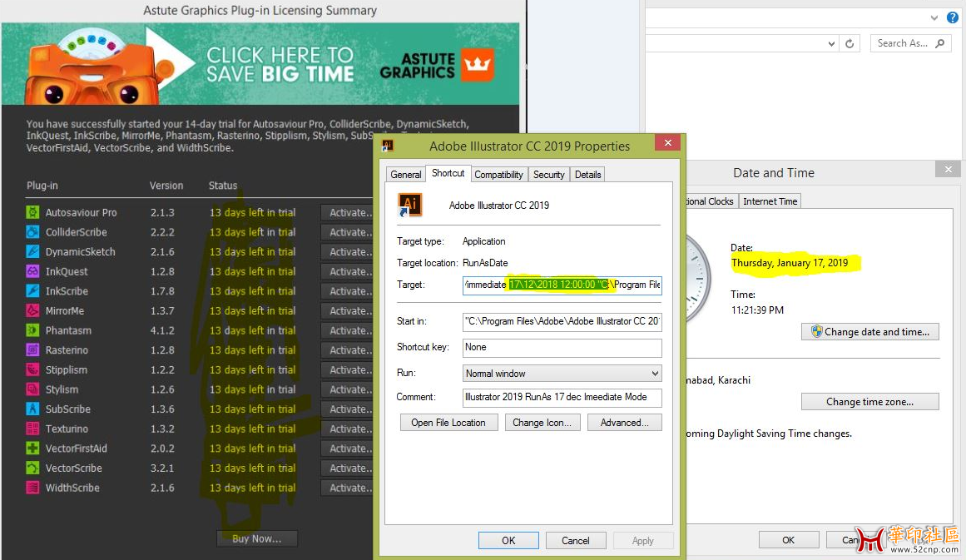The width and height of the screenshot is (966, 560).
Task: Open the Additional Clocks tab
Action: (x=711, y=201)
